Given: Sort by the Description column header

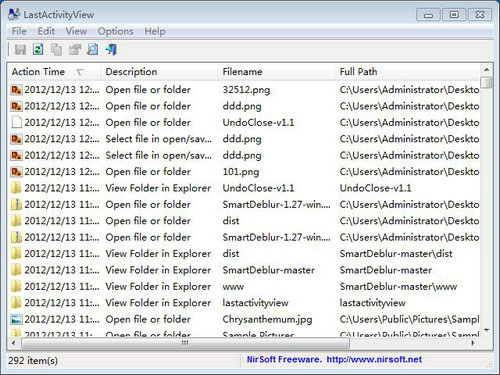Looking at the screenshot, I should tap(159, 72).
